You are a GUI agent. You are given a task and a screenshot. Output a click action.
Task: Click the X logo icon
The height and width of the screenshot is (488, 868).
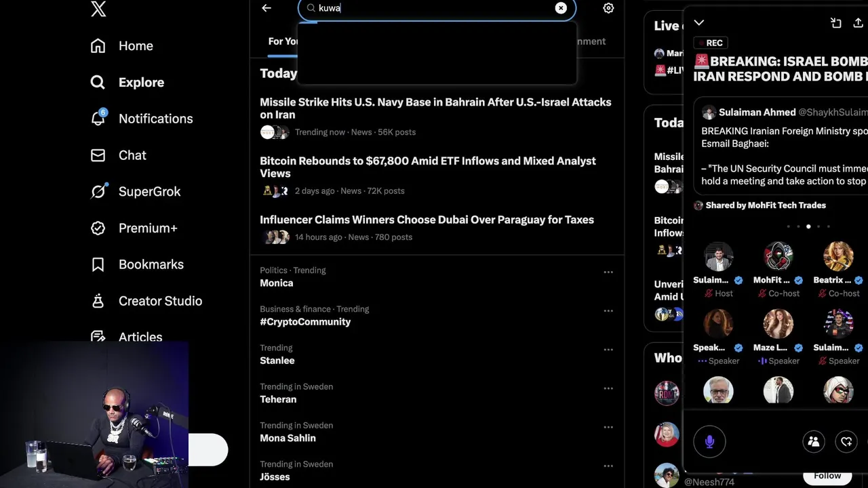click(x=98, y=9)
